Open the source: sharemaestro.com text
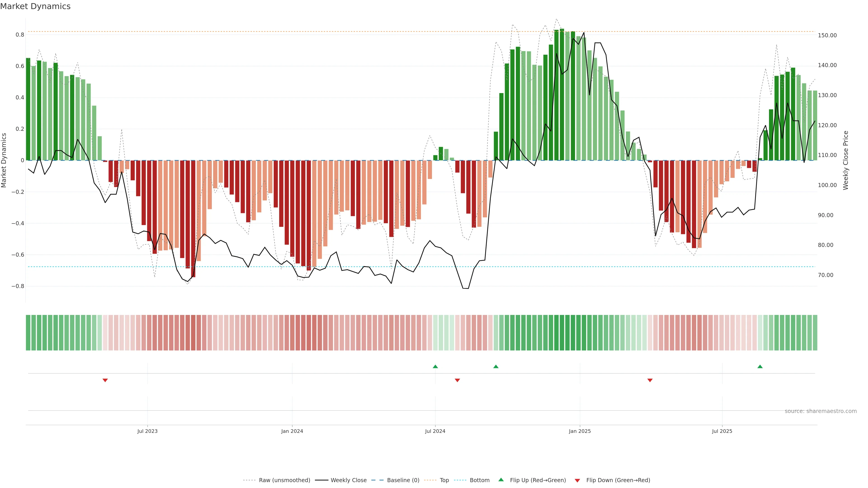Screen dimensions: 868x488 [821, 411]
